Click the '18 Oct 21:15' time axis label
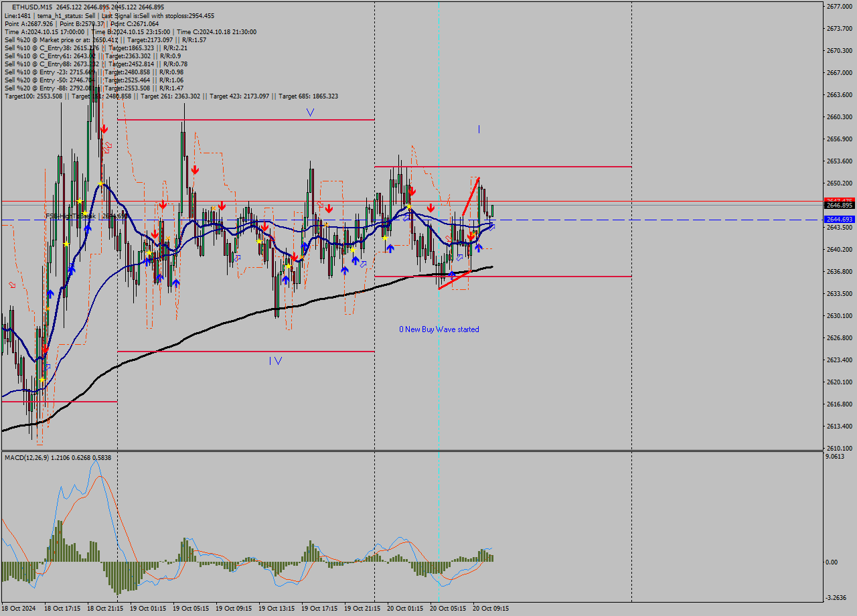 pos(105,609)
